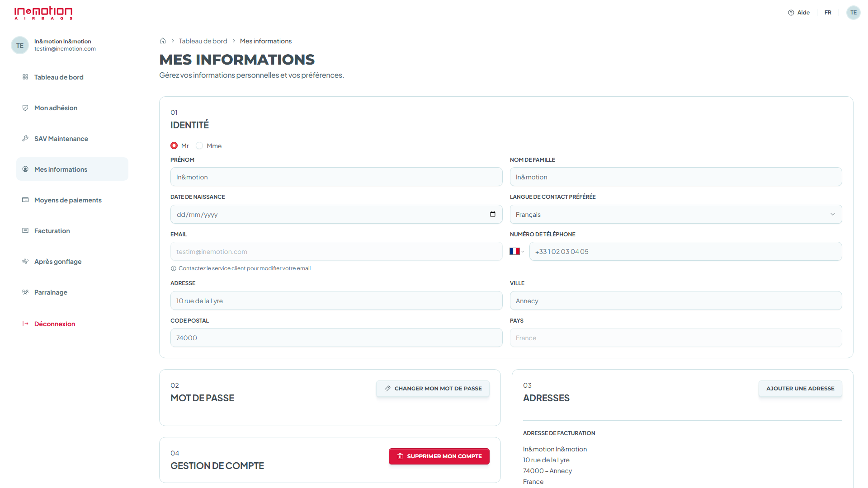Open the calendar picker for date of birth
The height and width of the screenshot is (488, 868).
coord(493,214)
